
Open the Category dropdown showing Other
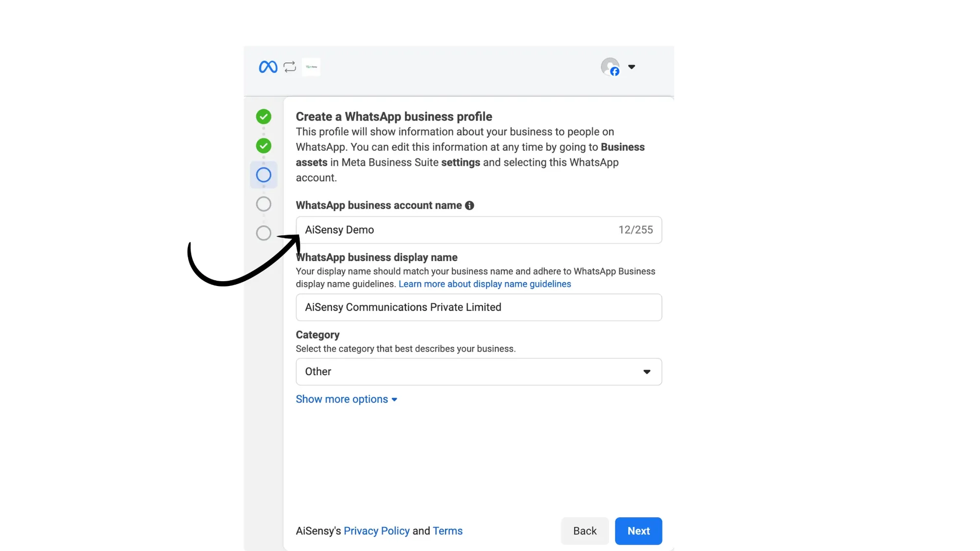pos(479,372)
